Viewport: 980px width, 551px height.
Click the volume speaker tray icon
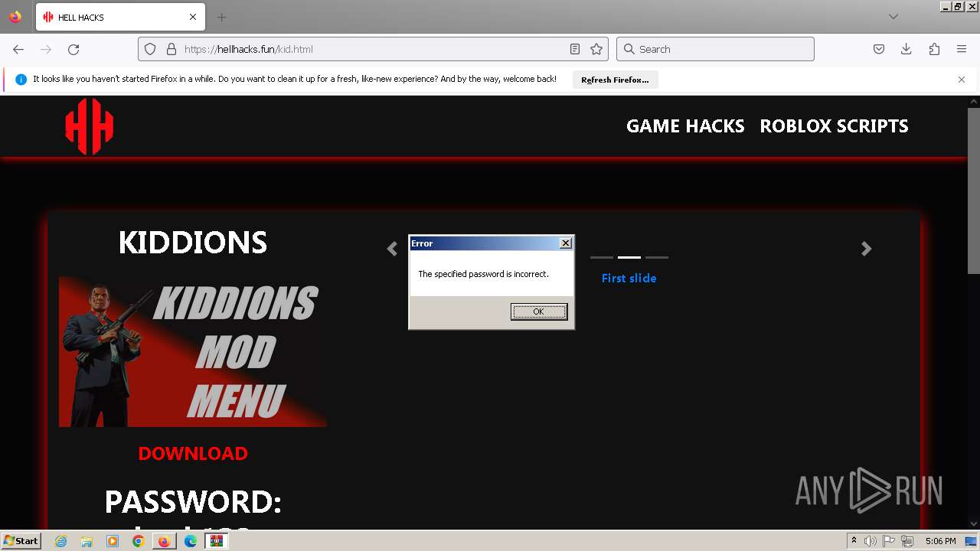(871, 541)
